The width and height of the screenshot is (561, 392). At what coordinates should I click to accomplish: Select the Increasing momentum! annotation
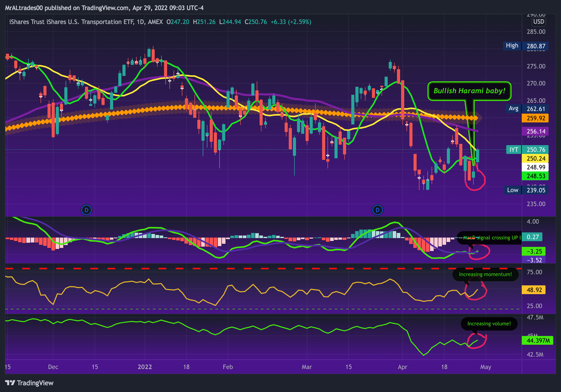pos(485,274)
